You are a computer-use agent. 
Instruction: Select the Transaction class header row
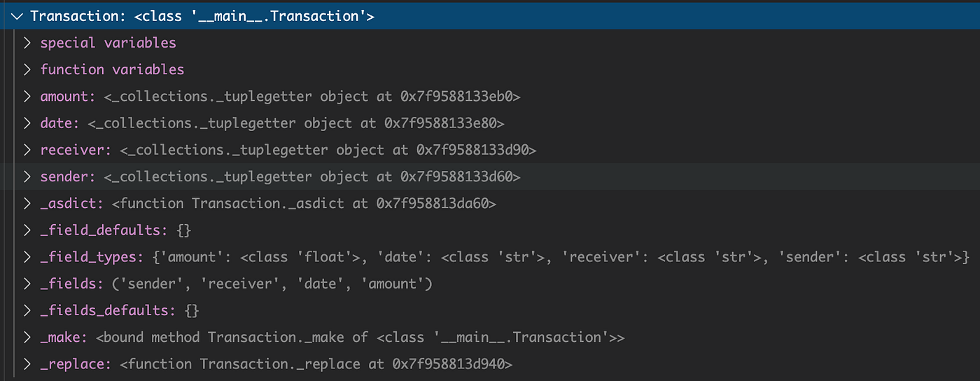click(490, 16)
